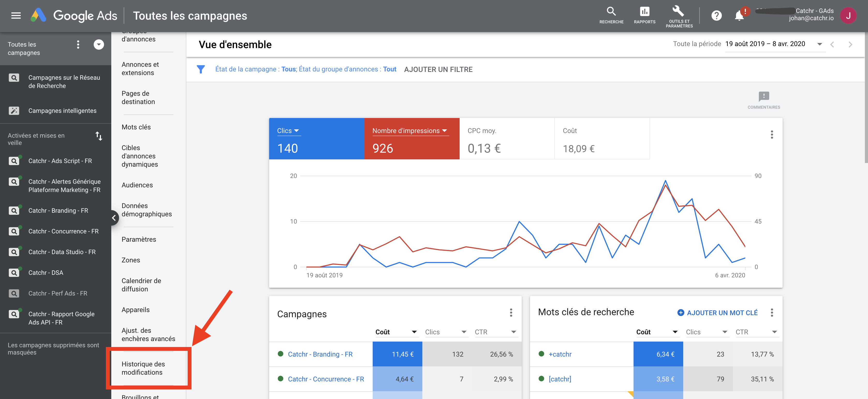Click AJOUTER UN MOT CLÉ
Screen dimensions: 868x399
coord(717,313)
